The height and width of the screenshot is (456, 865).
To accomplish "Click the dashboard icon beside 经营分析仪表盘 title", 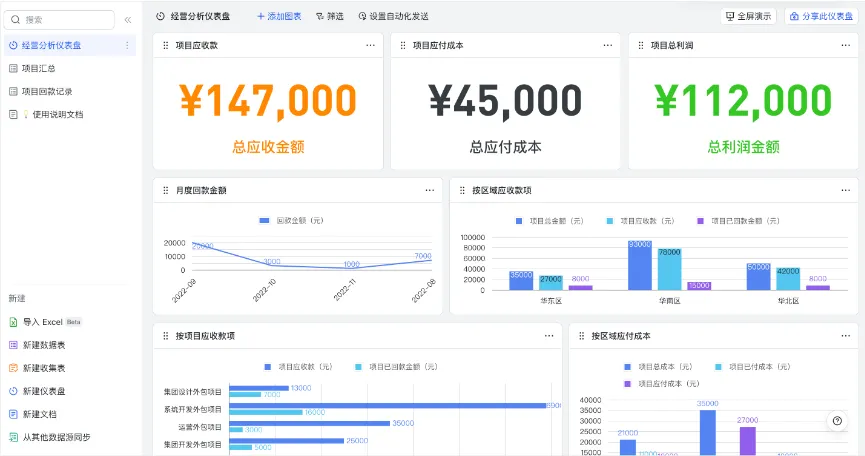I will [x=160, y=17].
